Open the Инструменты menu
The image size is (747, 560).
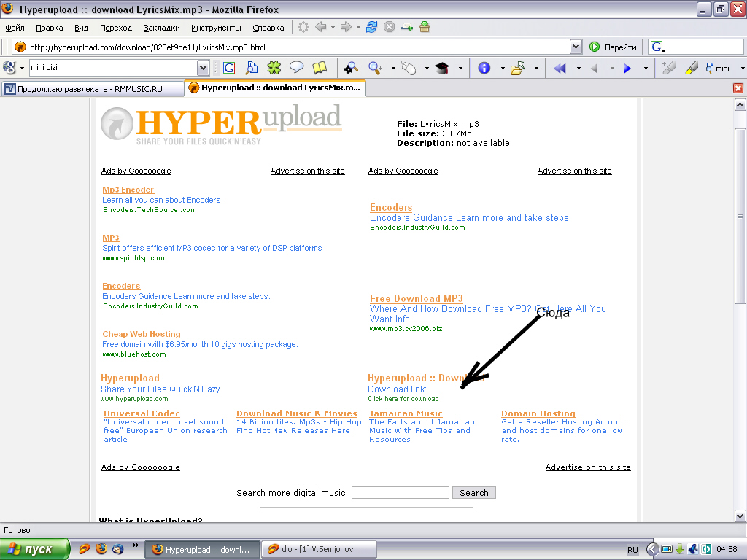216,28
